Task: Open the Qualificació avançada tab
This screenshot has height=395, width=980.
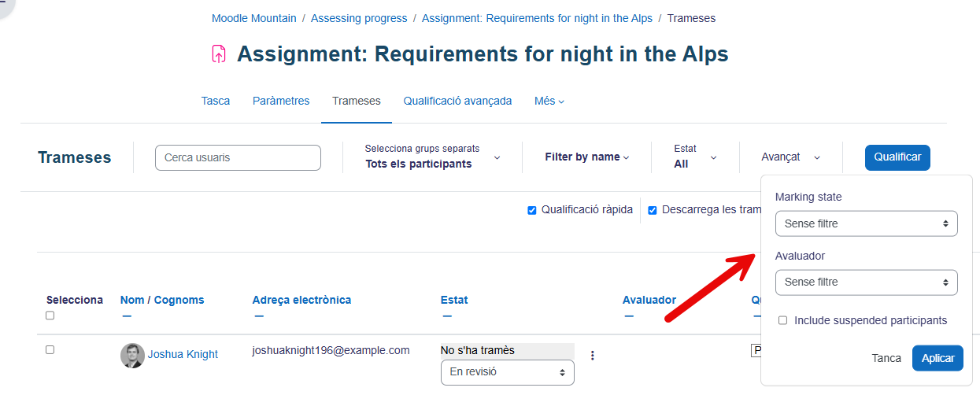Action: click(457, 101)
